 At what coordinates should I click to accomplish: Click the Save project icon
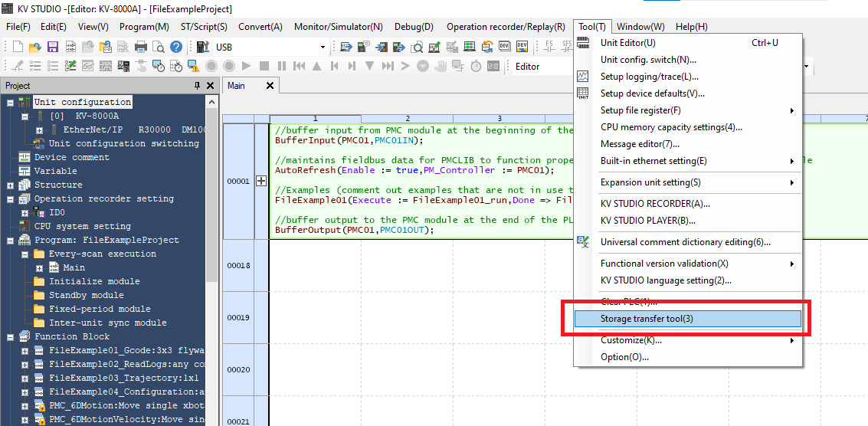tap(53, 48)
